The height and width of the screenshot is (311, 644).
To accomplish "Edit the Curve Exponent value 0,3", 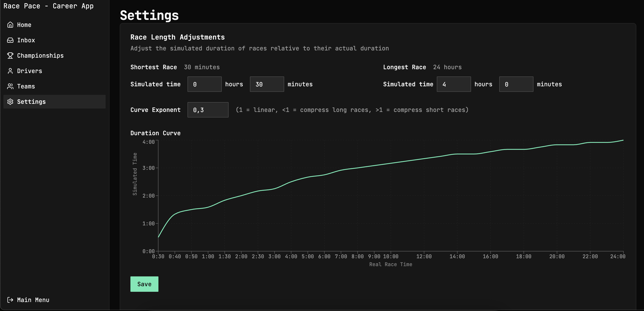I will coord(208,110).
